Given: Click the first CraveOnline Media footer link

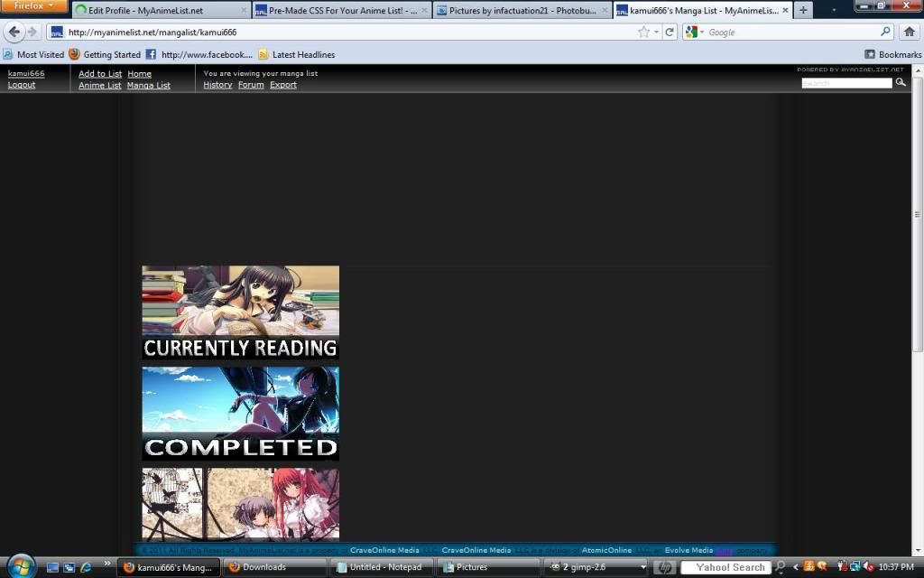Looking at the screenshot, I should 384,550.
